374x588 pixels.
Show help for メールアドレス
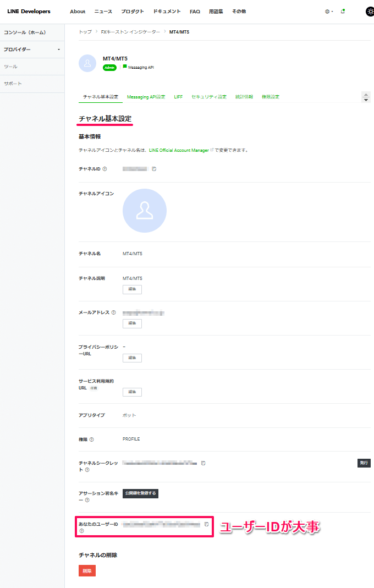(114, 312)
